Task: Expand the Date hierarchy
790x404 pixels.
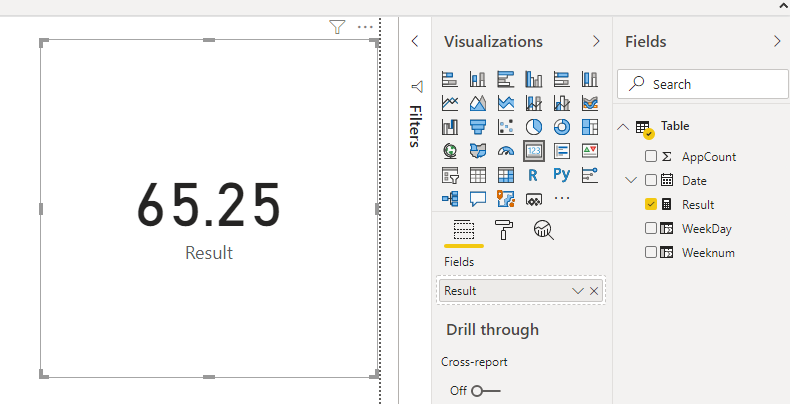Action: tap(631, 180)
